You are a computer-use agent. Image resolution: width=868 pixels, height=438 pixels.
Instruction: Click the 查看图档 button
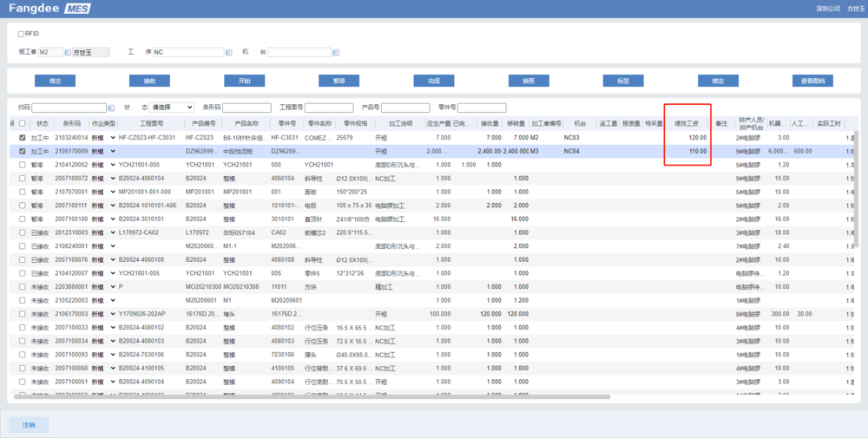pyautogui.click(x=812, y=81)
